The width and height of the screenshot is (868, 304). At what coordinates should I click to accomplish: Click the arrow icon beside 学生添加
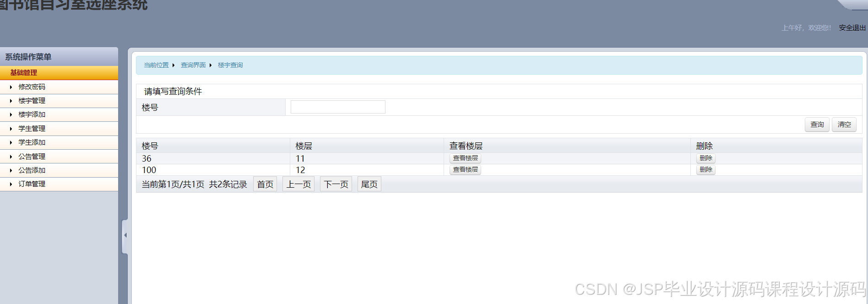click(x=11, y=142)
